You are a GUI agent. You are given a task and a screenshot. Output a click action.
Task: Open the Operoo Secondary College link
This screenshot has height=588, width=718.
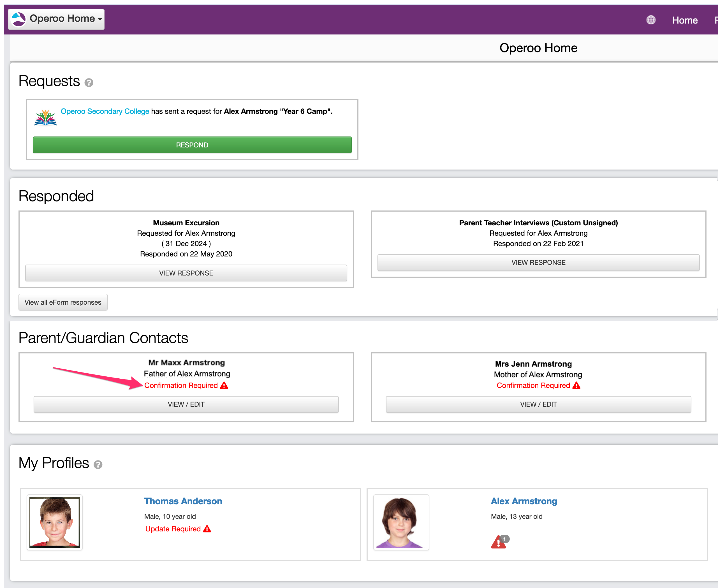click(105, 111)
